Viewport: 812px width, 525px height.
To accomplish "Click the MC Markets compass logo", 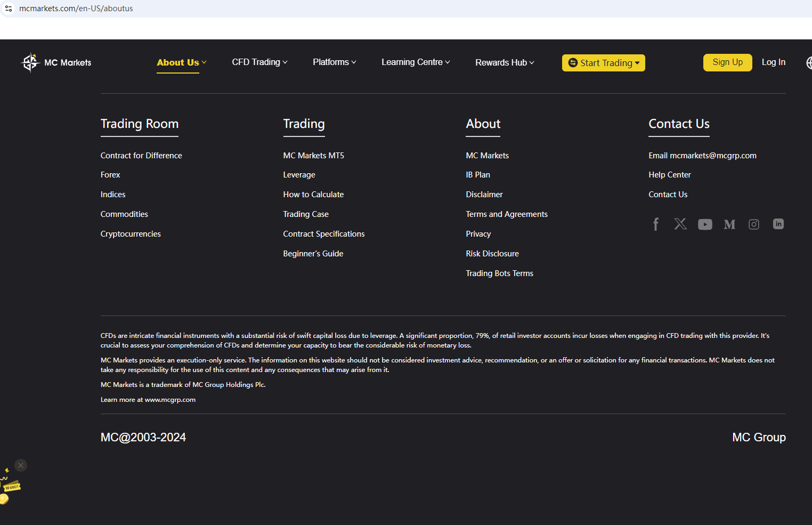I will click(30, 62).
